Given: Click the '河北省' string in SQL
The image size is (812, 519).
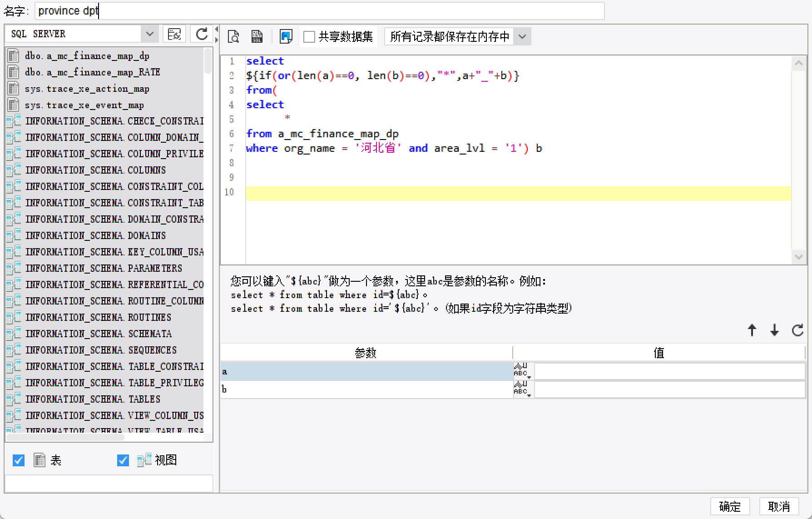Looking at the screenshot, I should click(x=378, y=148).
